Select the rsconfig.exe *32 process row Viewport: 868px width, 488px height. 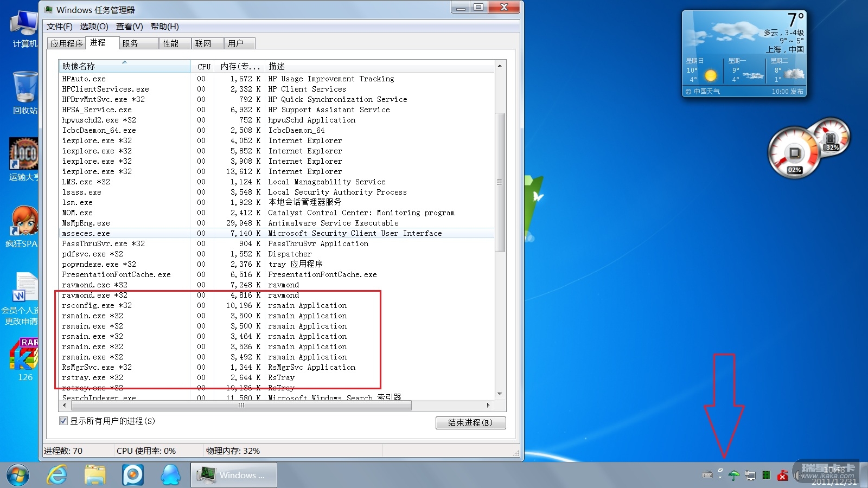click(x=277, y=305)
